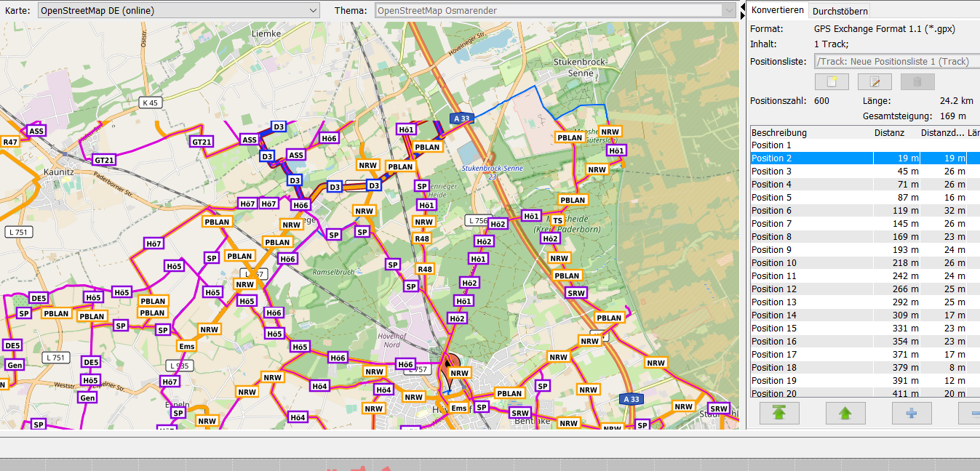The image size is (980, 471).
Task: Click the rename position list pencil icon
Action: click(875, 81)
